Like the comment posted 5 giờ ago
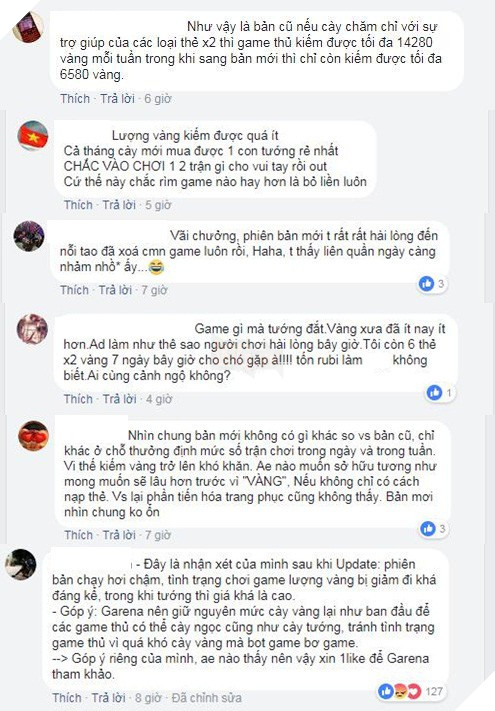 [78, 205]
